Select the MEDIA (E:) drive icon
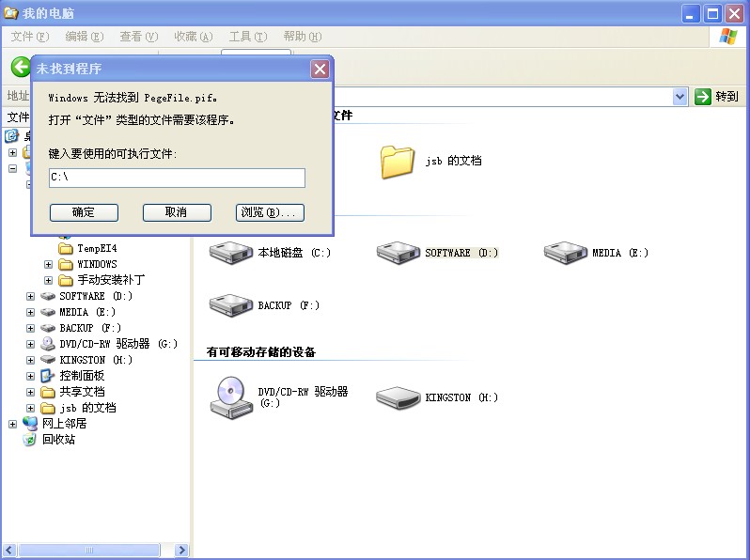The width and height of the screenshot is (750, 560). point(566,253)
